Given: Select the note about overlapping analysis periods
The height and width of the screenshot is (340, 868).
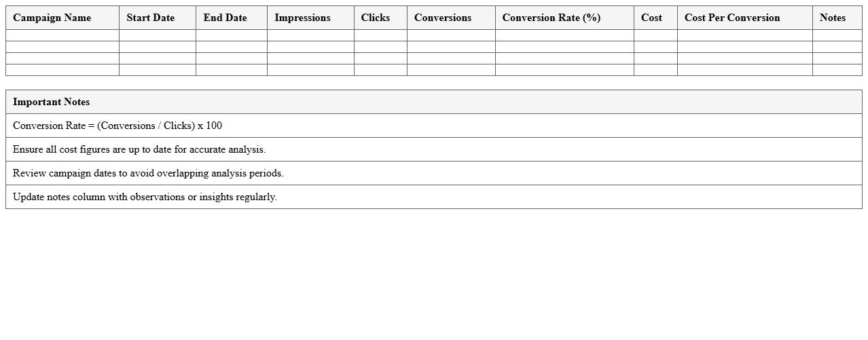Looking at the screenshot, I should coord(148,173).
